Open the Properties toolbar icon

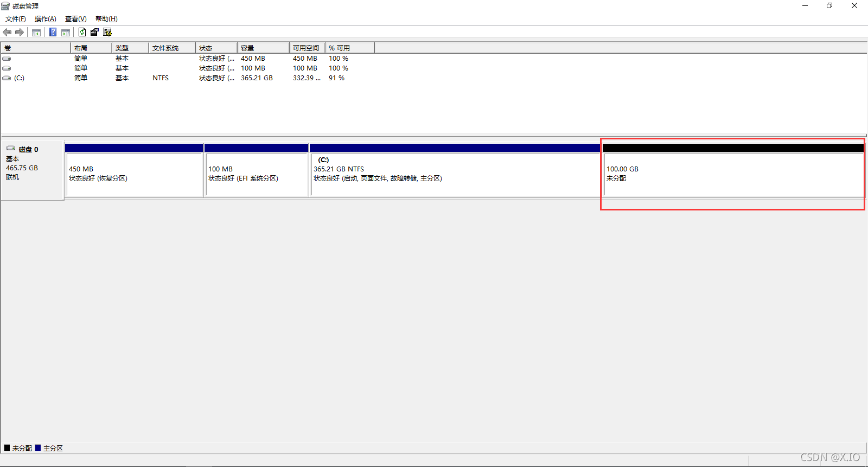pos(94,32)
